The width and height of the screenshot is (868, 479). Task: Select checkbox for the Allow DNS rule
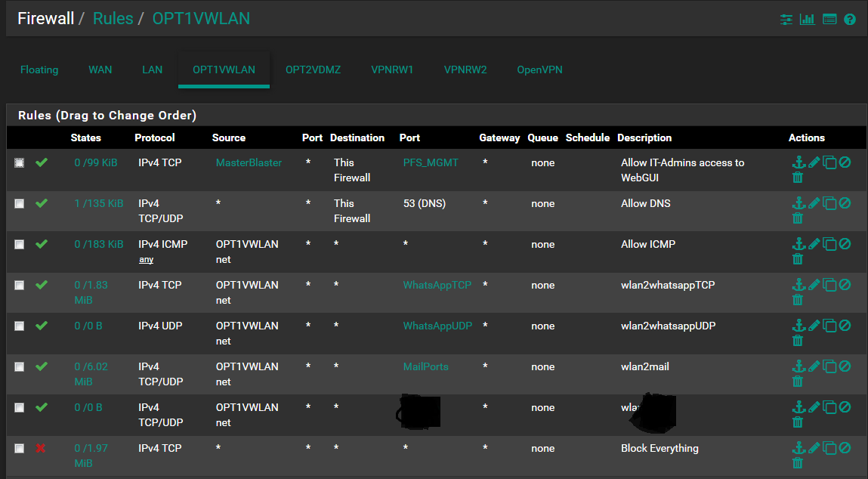pos(19,204)
